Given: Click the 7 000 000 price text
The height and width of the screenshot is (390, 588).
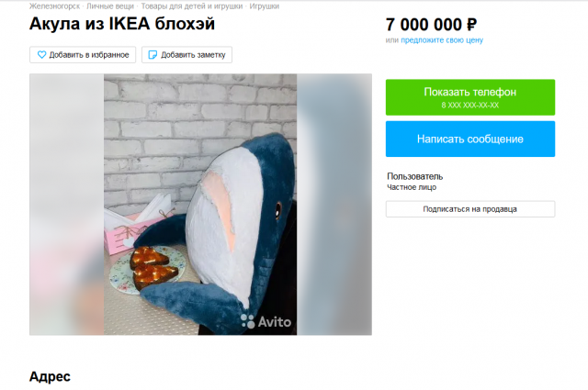Looking at the screenshot, I should [x=424, y=25].
